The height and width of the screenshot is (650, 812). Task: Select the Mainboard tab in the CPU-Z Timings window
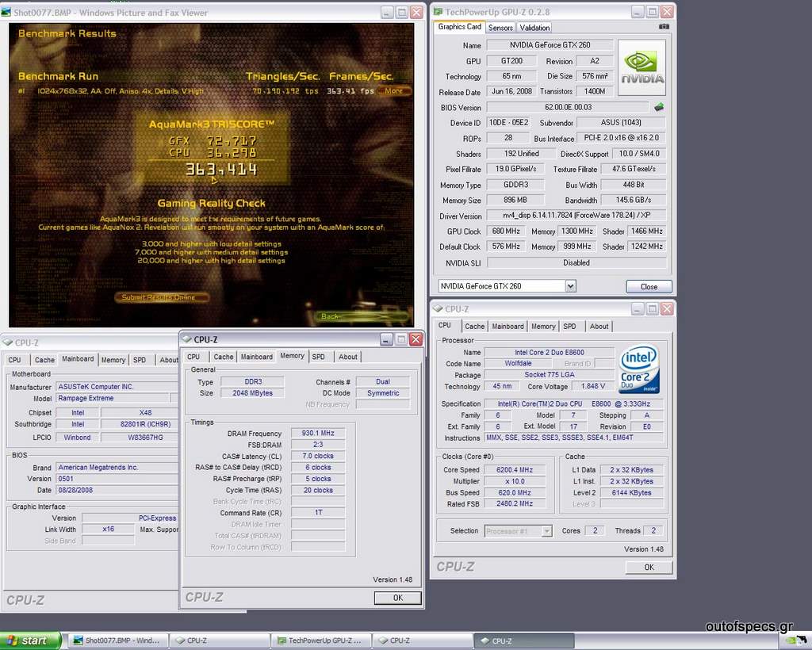coord(256,357)
